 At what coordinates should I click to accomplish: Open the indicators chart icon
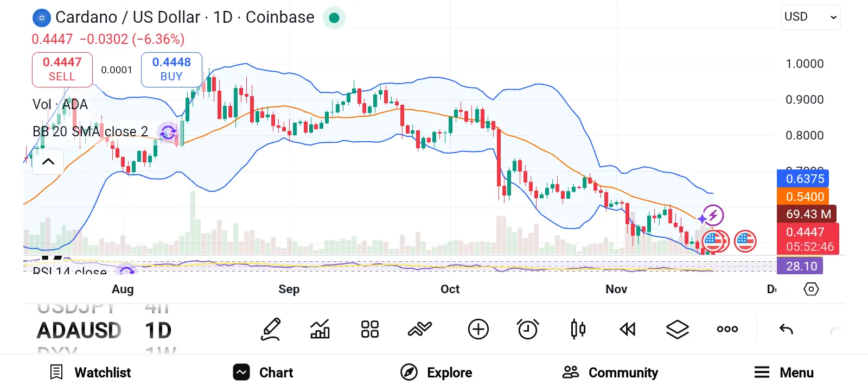point(320,329)
